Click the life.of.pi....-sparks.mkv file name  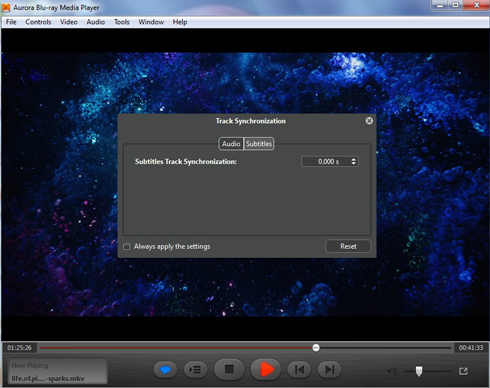click(48, 379)
